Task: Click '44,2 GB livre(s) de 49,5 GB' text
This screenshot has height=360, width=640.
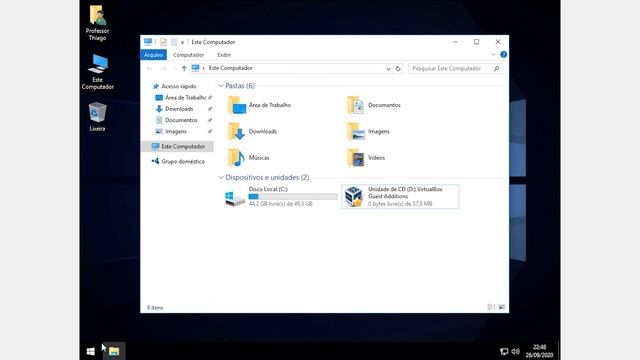Action: point(280,204)
